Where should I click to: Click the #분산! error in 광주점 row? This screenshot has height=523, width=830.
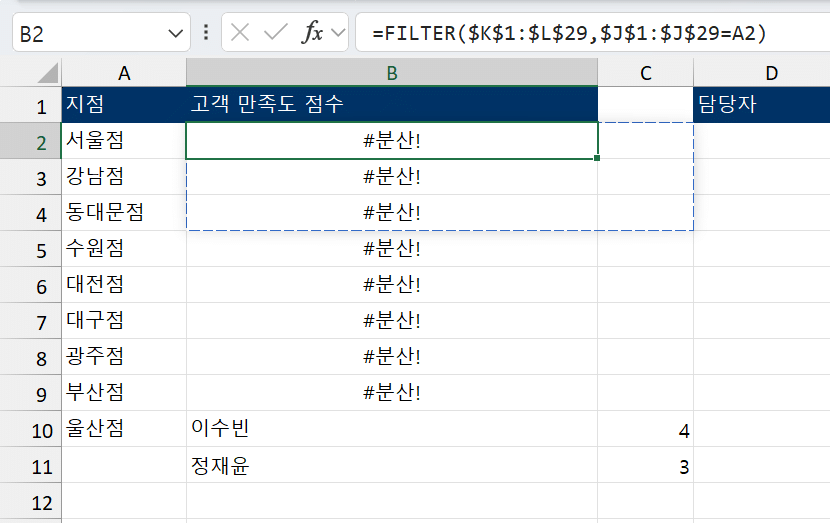pyautogui.click(x=392, y=357)
